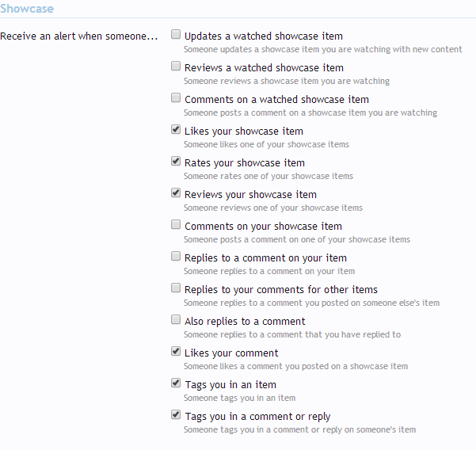Enable 'Also replies to a comment' checkbox

tap(176, 320)
